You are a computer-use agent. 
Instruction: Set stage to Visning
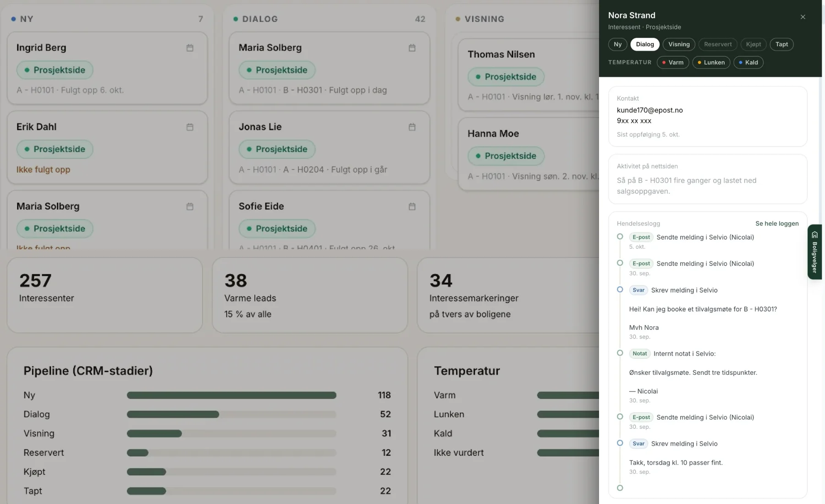pos(679,44)
